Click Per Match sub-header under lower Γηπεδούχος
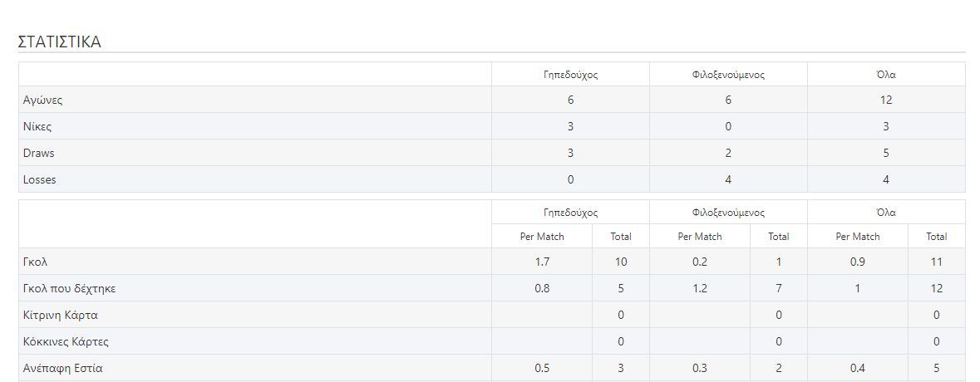This screenshot has height=382, width=980. [542, 237]
